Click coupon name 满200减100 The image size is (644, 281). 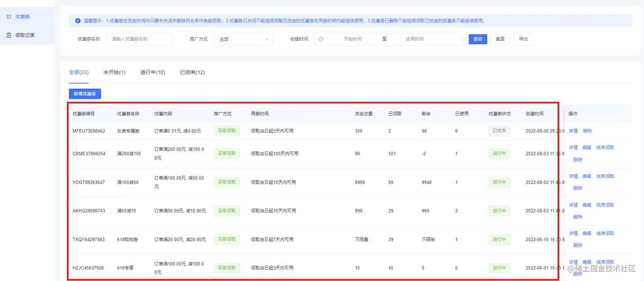129,154
